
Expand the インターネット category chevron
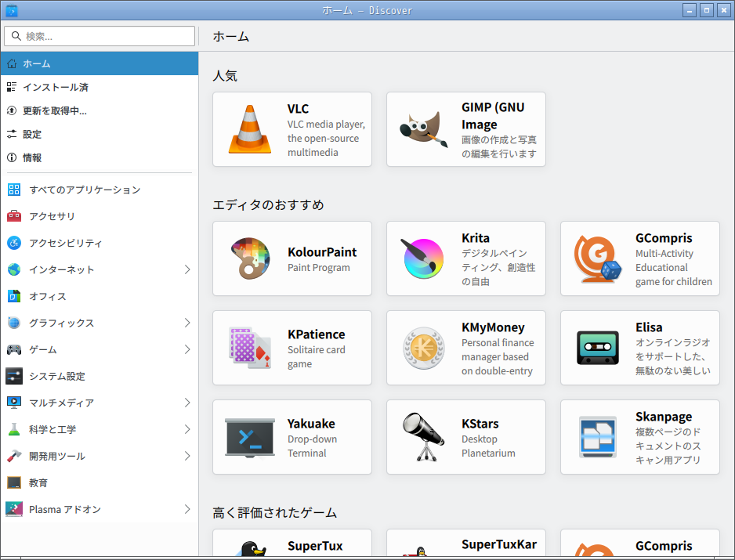pyautogui.click(x=187, y=269)
